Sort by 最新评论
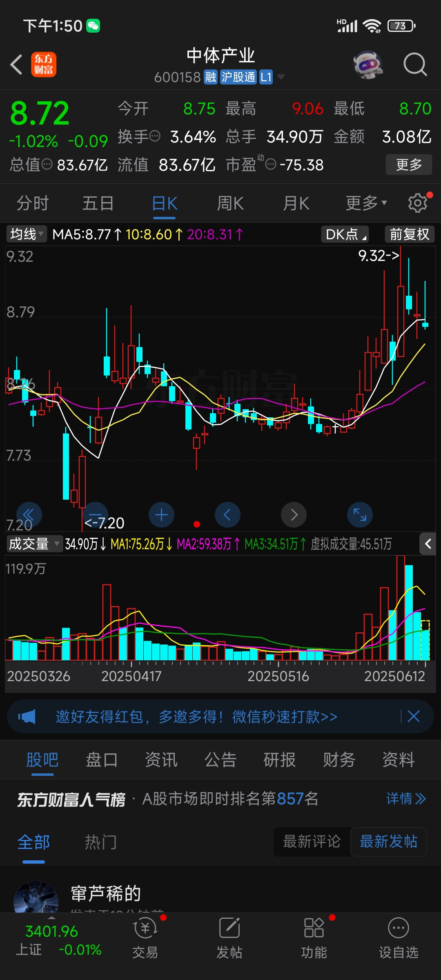The height and width of the screenshot is (980, 441). (x=312, y=842)
